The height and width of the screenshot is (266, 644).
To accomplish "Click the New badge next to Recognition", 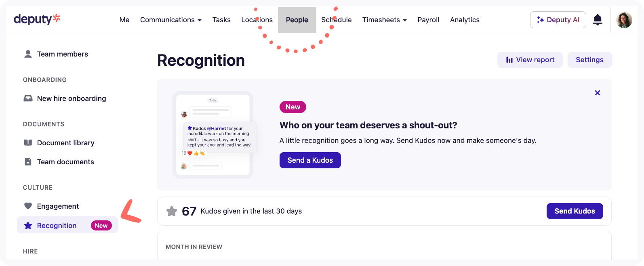I will point(101,225).
